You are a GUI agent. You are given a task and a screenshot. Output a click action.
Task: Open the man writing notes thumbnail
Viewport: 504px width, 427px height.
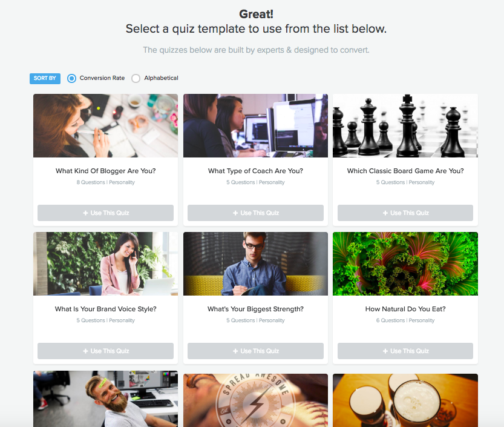[255, 264]
